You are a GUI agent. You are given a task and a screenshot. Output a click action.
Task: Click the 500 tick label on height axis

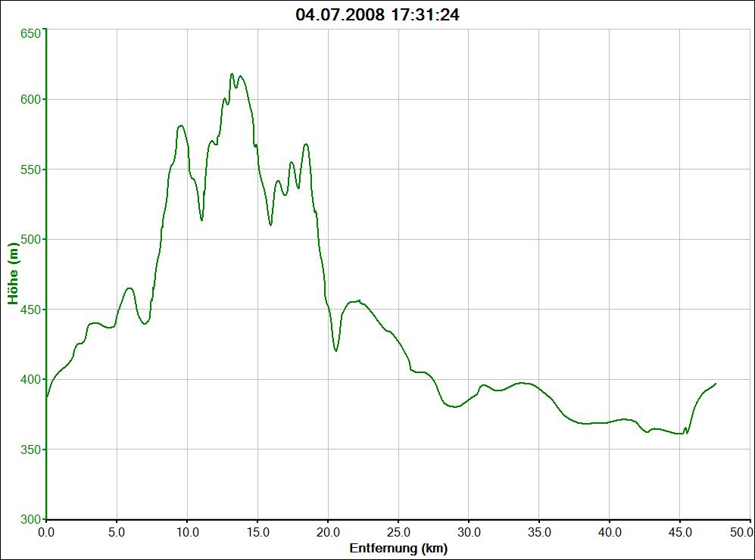tap(30, 239)
